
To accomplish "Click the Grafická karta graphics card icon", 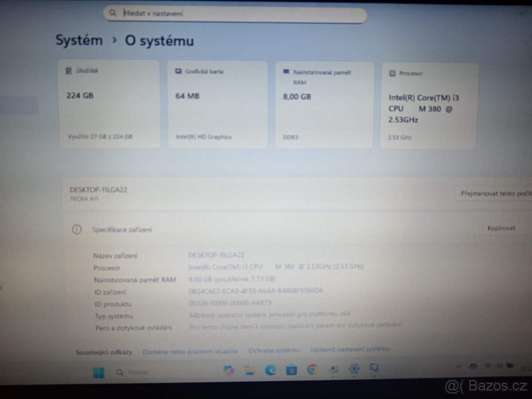I will [178, 71].
